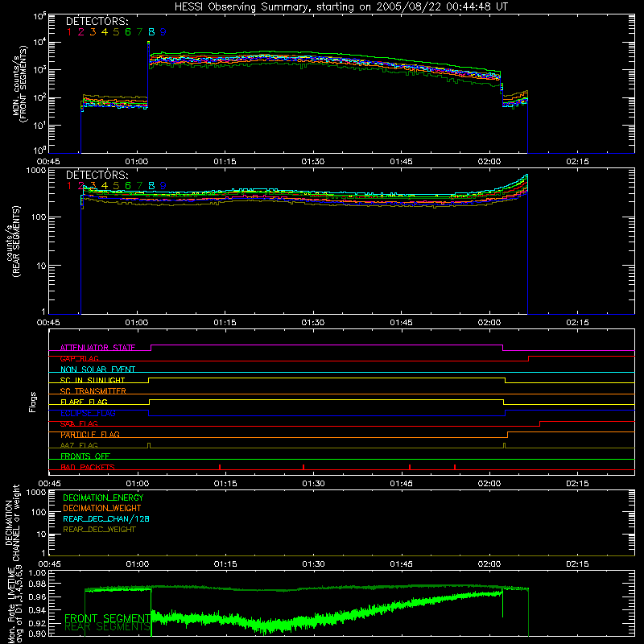Click DETECTORS: label in rear segments panel
The image size is (644, 644).
point(97,175)
